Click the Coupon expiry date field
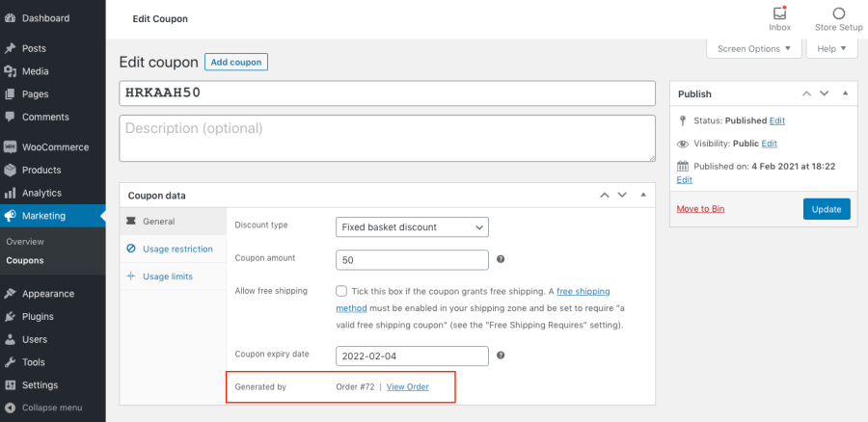The width and height of the screenshot is (868, 422). coord(412,356)
